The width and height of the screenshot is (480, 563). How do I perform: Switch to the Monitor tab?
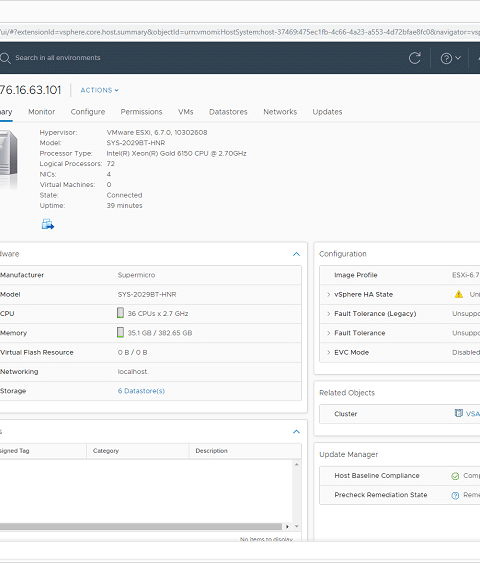click(42, 112)
